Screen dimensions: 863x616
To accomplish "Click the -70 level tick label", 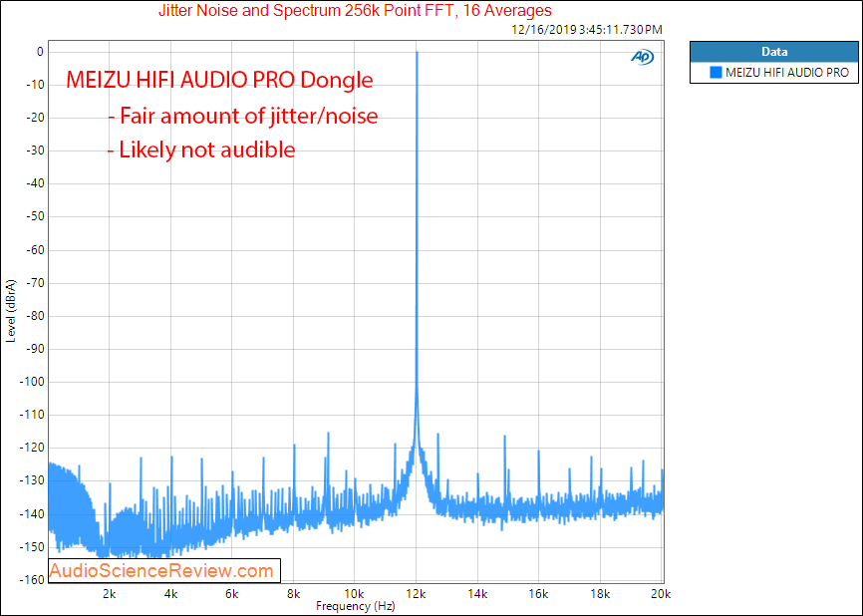I will [x=35, y=283].
